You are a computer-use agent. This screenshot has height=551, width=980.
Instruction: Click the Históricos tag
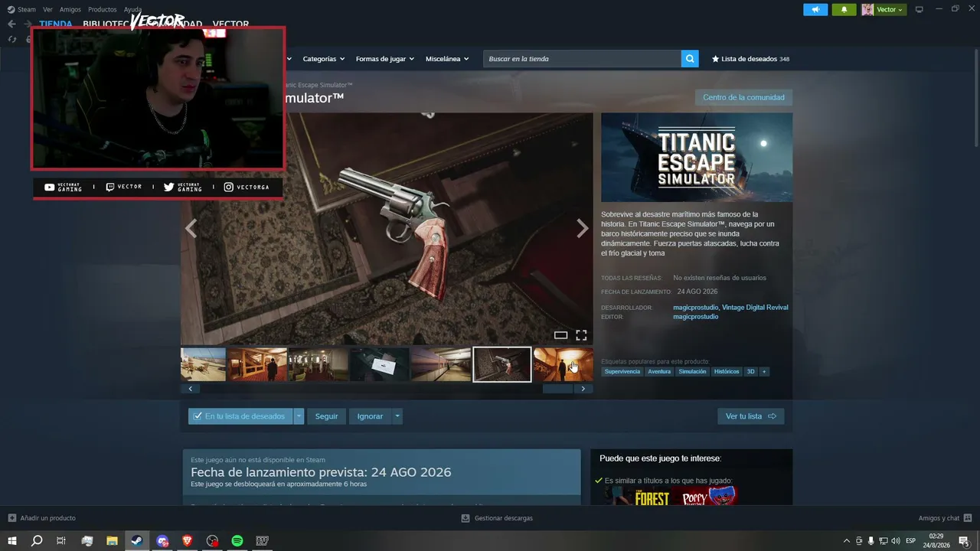point(727,371)
